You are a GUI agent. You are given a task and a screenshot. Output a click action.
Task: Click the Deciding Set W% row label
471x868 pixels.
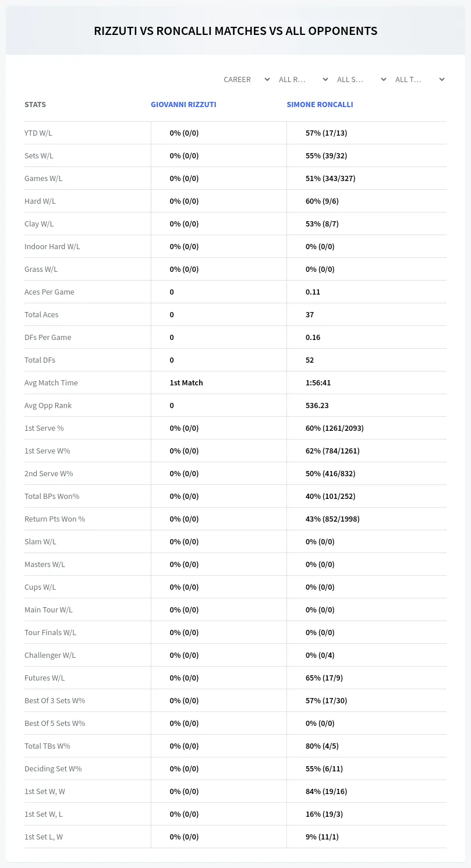[x=53, y=768]
